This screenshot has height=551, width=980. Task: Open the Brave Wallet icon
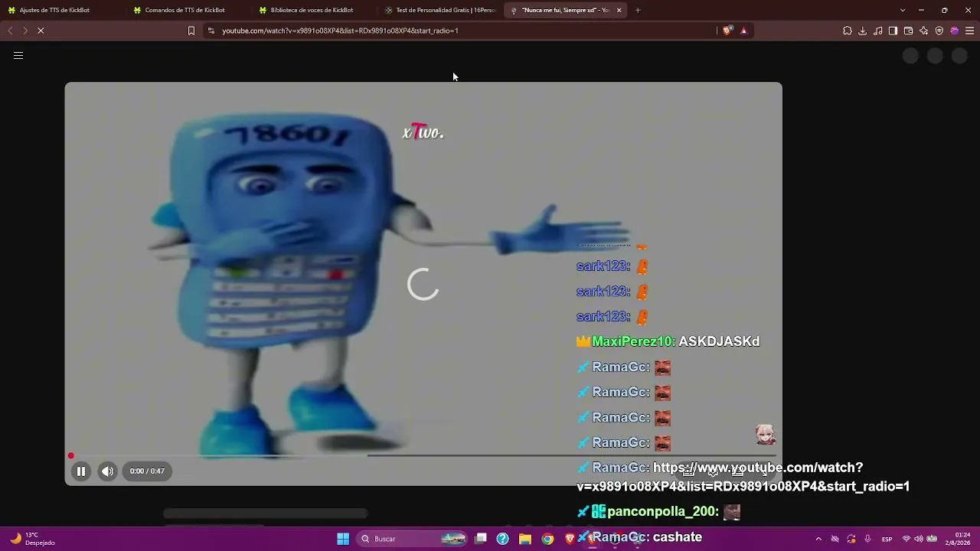[909, 31]
